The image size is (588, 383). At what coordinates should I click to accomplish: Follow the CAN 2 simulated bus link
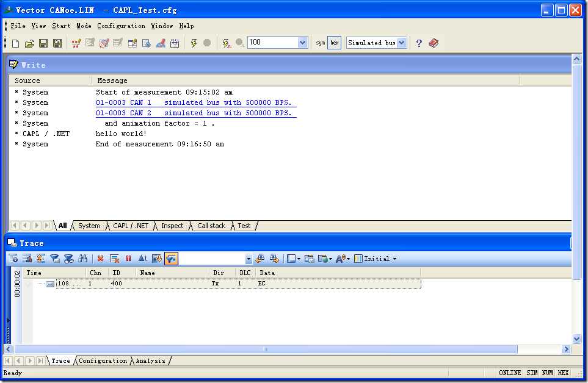(196, 113)
